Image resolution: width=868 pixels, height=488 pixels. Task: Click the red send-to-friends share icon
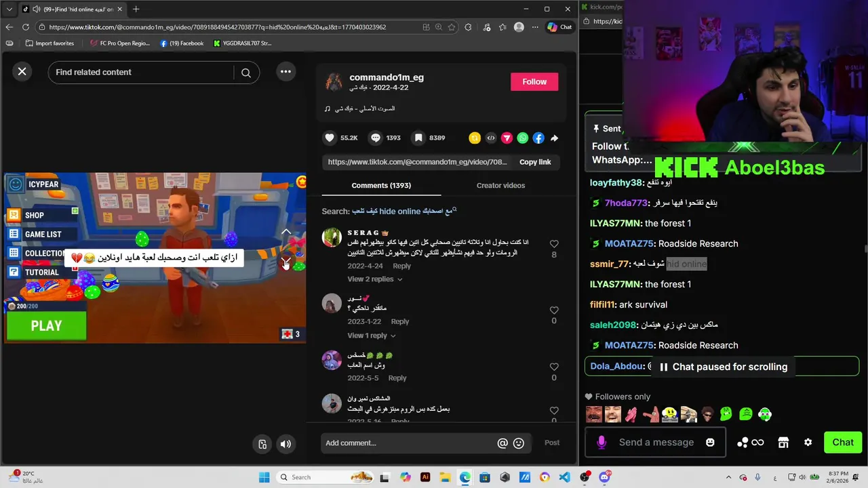(x=507, y=138)
